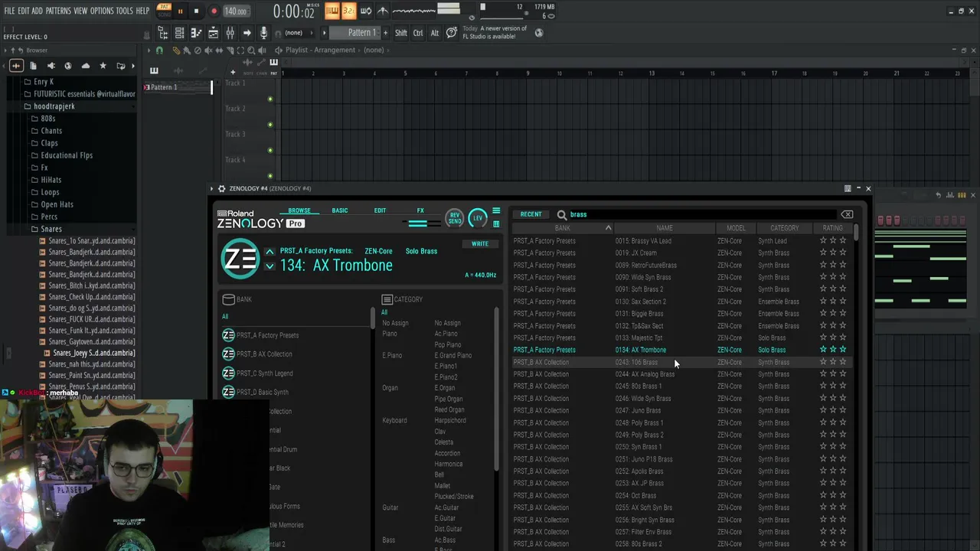Click the Zenology search magnifier icon
The width and height of the screenshot is (980, 551).
click(562, 215)
